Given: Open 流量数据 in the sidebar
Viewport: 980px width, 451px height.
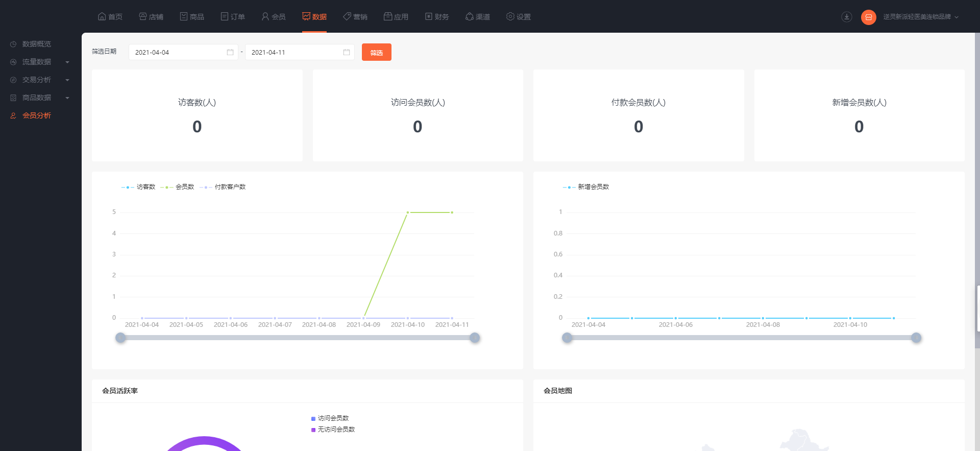Looking at the screenshot, I should coord(37,62).
